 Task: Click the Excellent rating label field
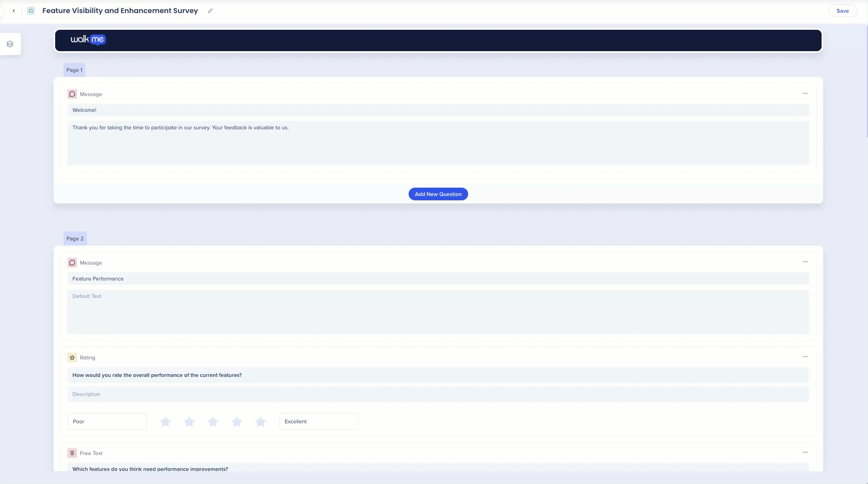(319, 421)
